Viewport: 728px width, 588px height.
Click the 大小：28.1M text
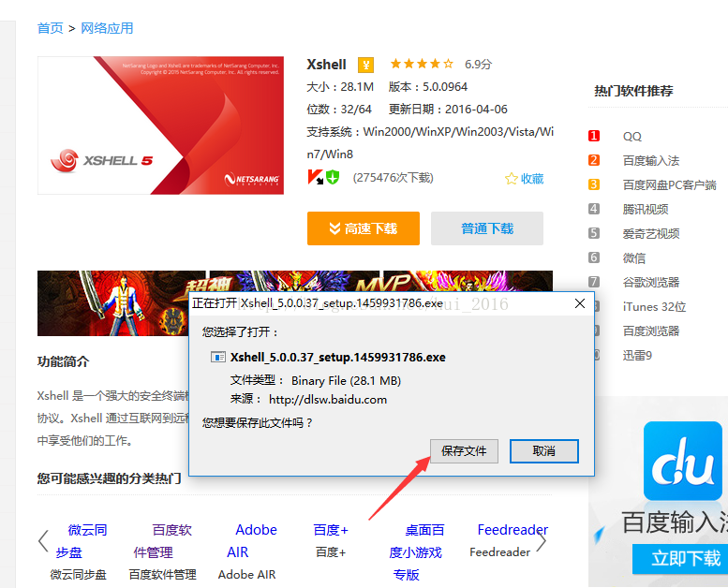point(340,87)
